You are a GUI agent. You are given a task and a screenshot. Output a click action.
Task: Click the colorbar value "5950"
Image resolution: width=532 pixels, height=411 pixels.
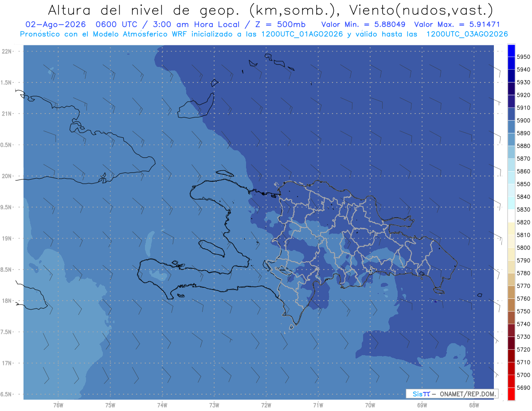523,57
